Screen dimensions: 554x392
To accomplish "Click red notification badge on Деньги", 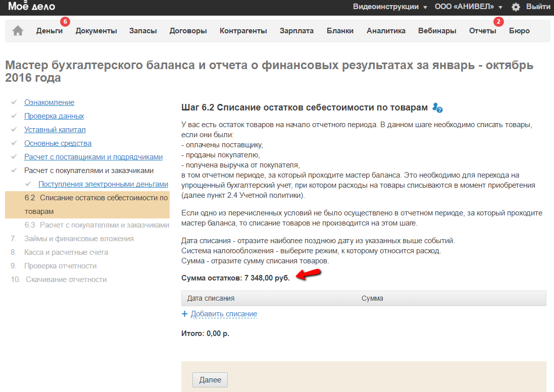I will 65,22.
